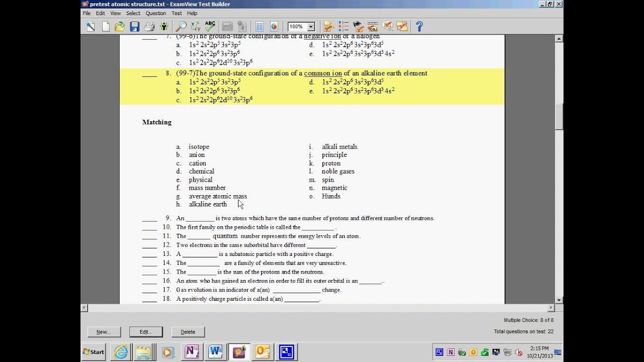Open the File menu
Image resolution: width=644 pixels, height=362 pixels.
pyautogui.click(x=87, y=13)
